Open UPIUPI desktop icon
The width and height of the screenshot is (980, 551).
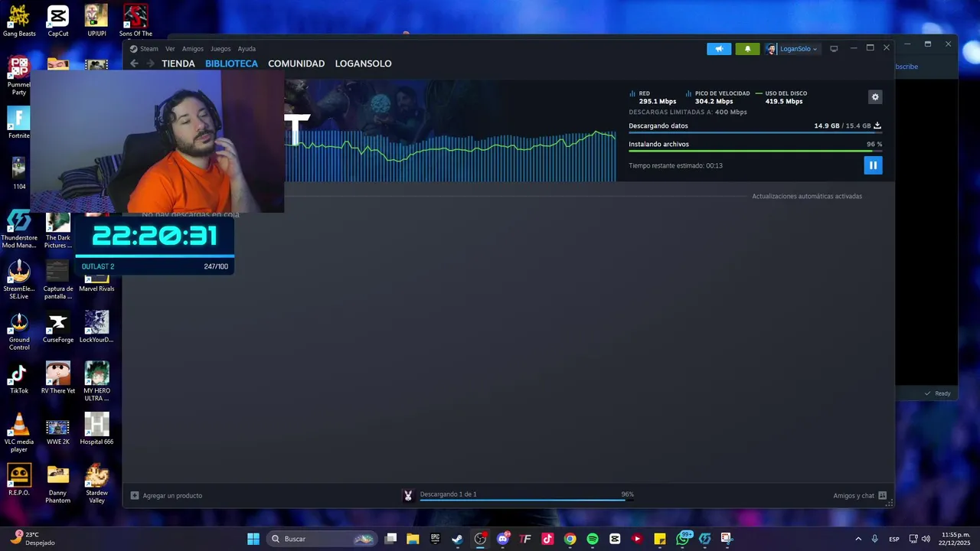pos(96,21)
